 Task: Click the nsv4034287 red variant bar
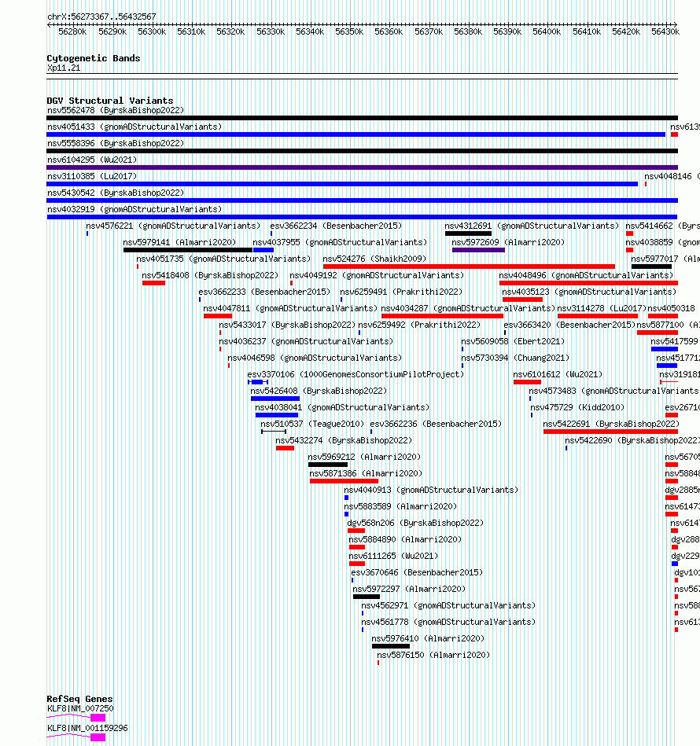442,316
